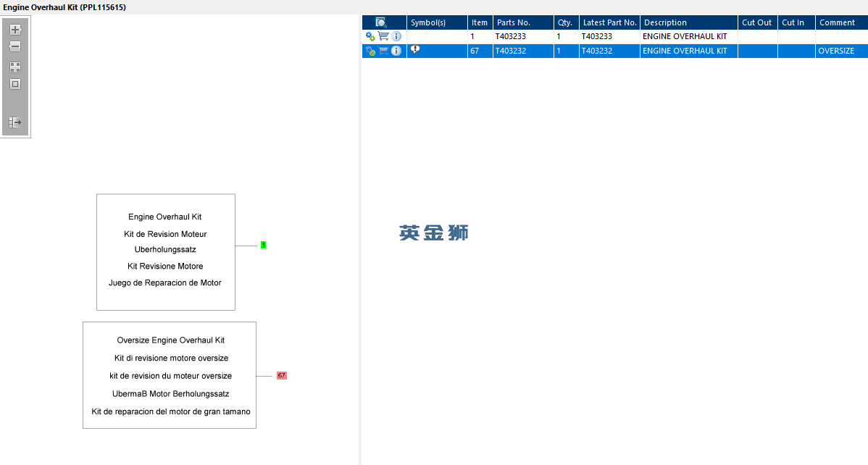Click Kit Revisione Motore text
This screenshot has height=465, width=868.
[165, 267]
